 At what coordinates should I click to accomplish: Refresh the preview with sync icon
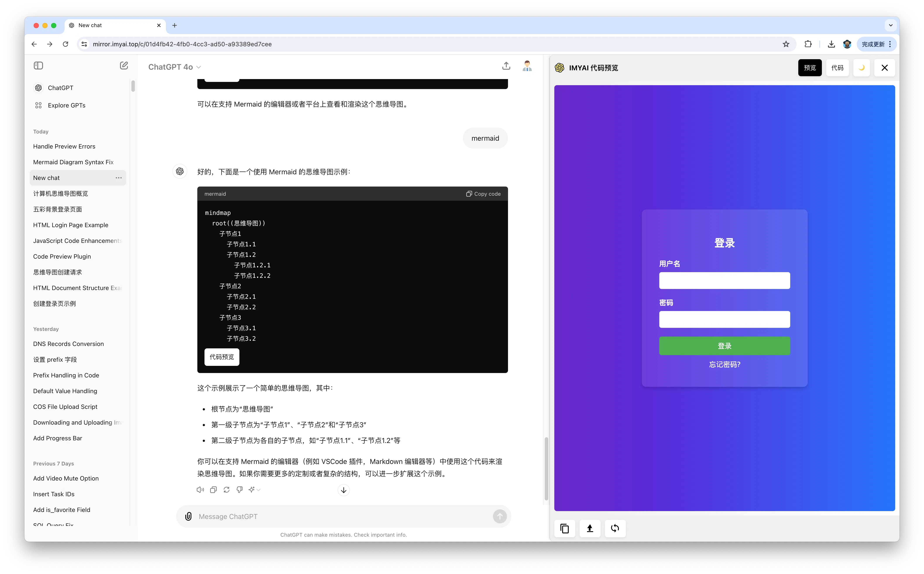615,528
